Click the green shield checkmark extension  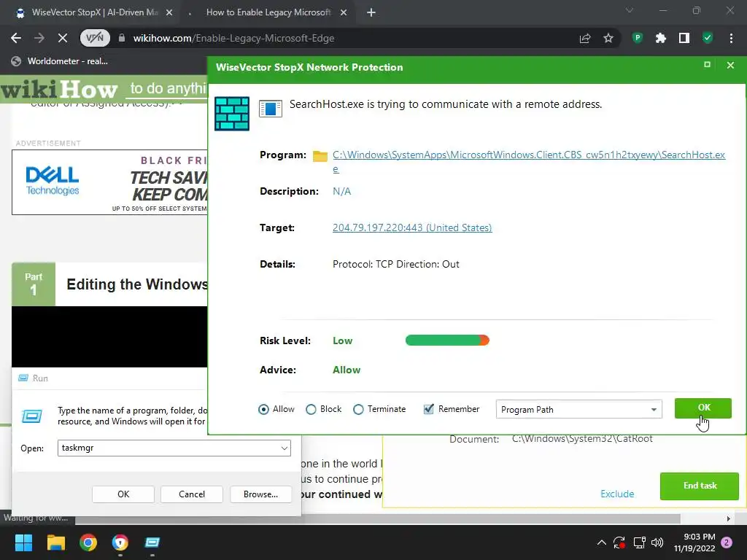pyautogui.click(x=708, y=38)
